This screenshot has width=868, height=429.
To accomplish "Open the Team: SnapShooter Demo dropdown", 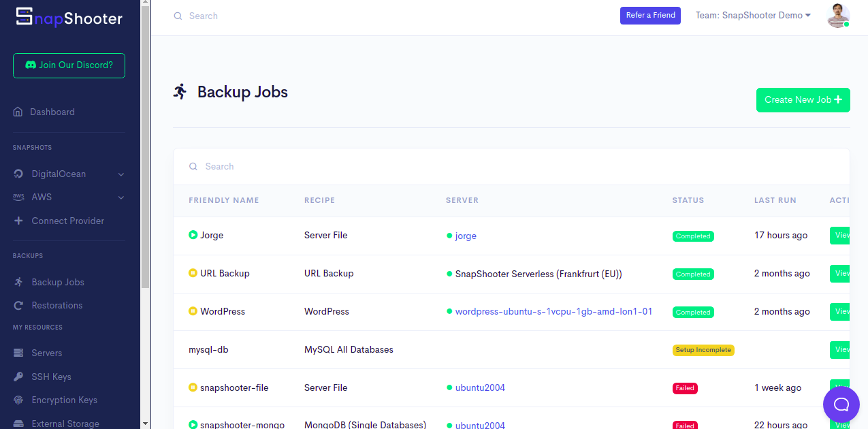I will (753, 15).
